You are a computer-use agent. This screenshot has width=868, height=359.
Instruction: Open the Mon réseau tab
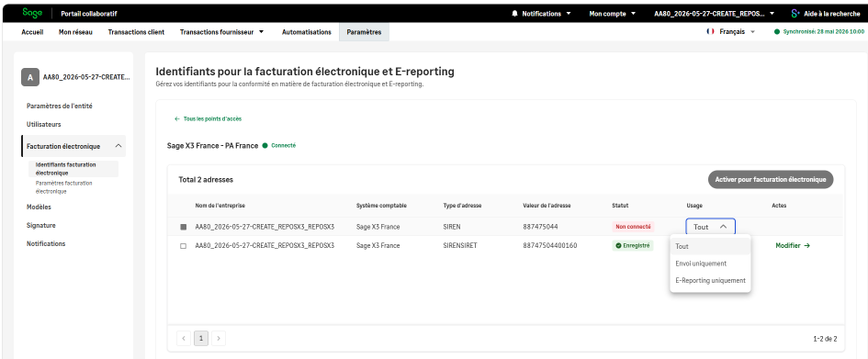pos(75,32)
